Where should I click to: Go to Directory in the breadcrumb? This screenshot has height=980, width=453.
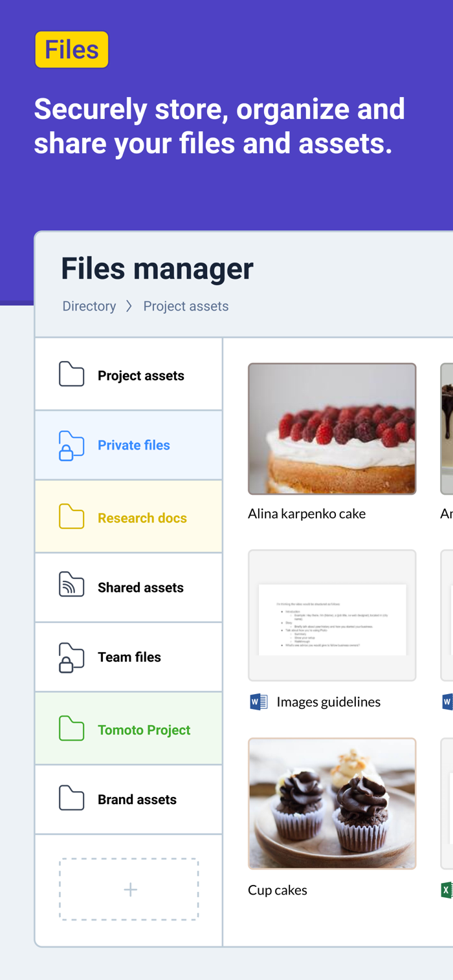point(89,306)
